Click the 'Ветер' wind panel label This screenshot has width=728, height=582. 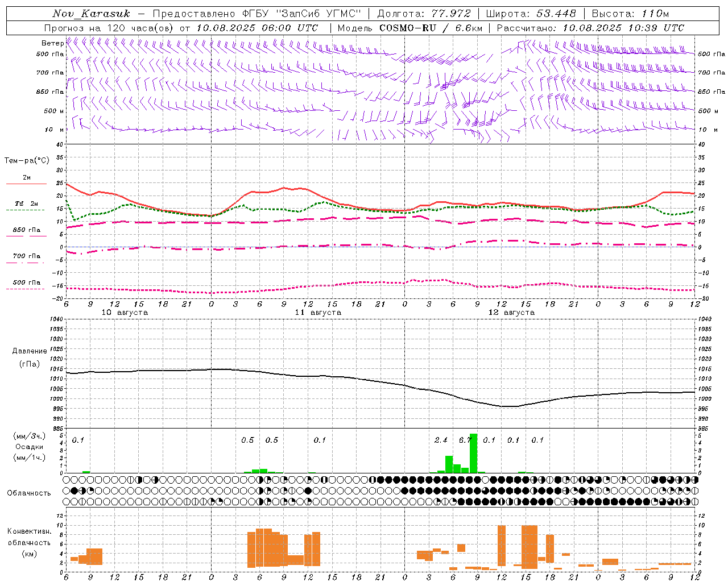(53, 43)
